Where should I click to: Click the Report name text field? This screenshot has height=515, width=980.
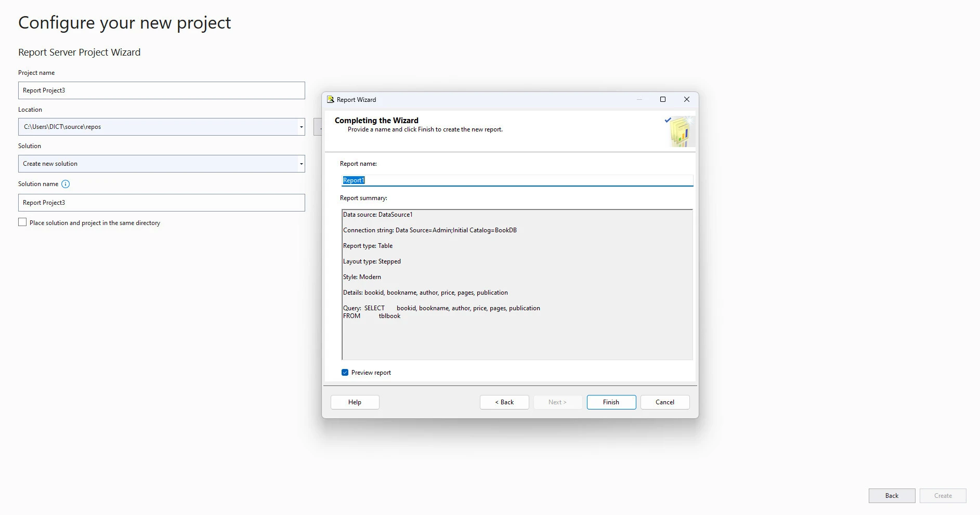(517, 180)
